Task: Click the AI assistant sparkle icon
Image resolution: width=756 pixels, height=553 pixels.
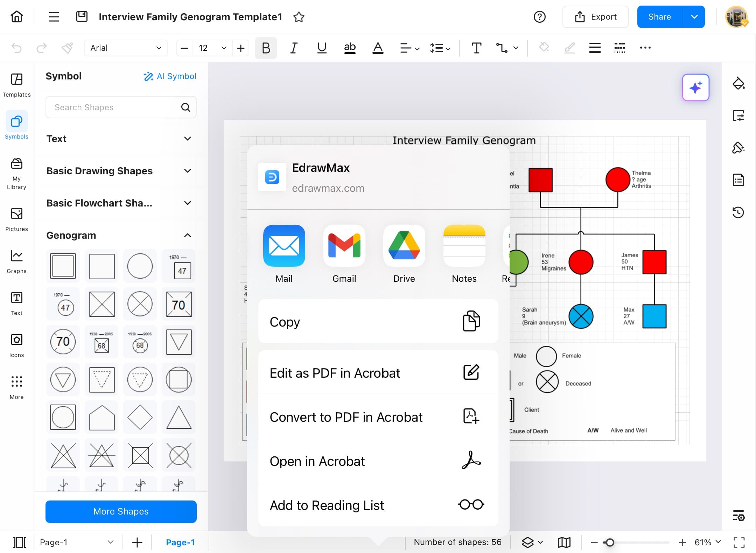Action: pos(695,87)
